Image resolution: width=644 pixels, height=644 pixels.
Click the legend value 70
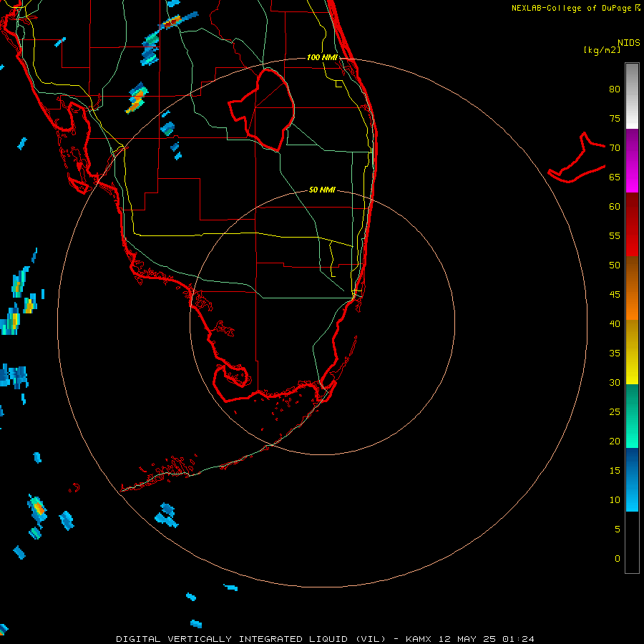tap(615, 148)
